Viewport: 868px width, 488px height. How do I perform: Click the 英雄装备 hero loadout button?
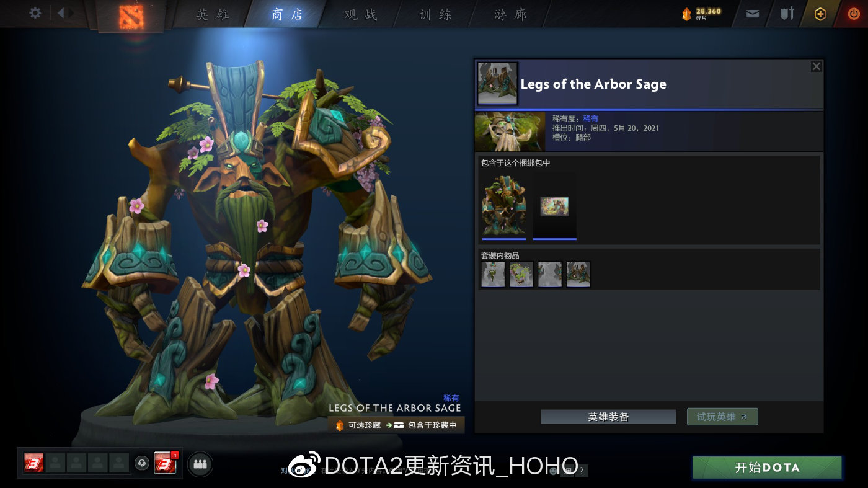[x=608, y=417]
